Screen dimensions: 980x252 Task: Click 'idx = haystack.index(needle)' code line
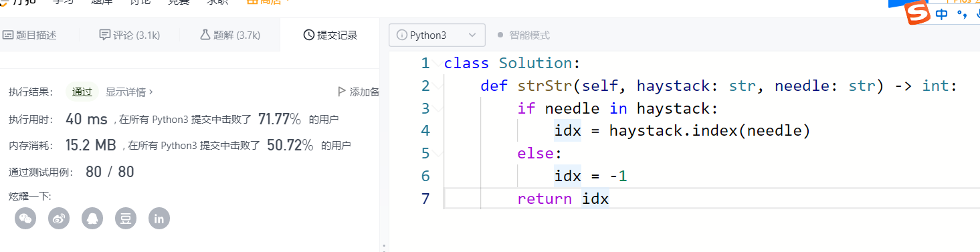point(682,131)
